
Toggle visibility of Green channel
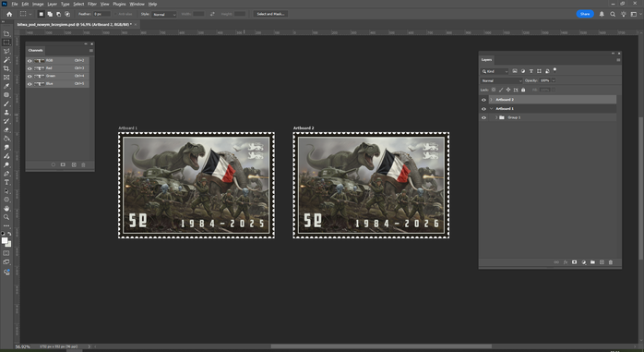[30, 76]
